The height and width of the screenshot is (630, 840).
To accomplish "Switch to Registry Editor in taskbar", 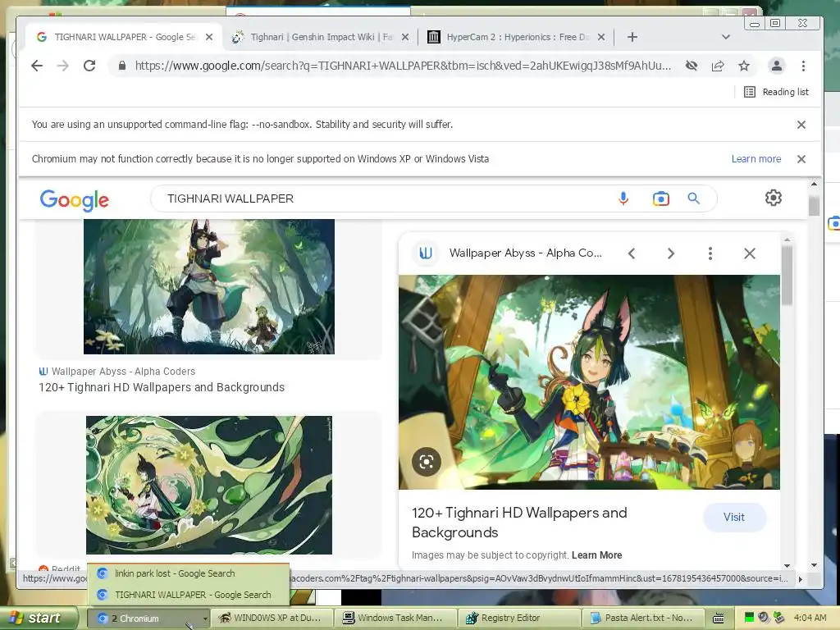I will [519, 619].
